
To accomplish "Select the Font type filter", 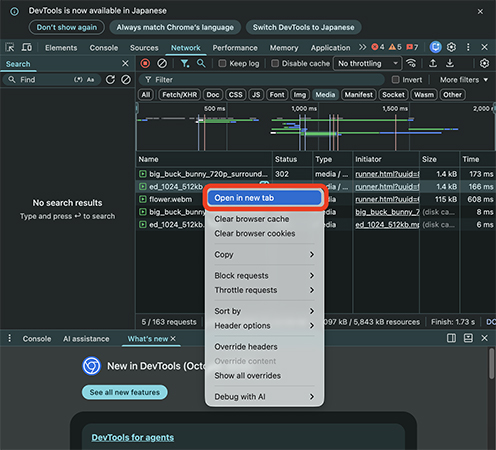I will click(277, 95).
